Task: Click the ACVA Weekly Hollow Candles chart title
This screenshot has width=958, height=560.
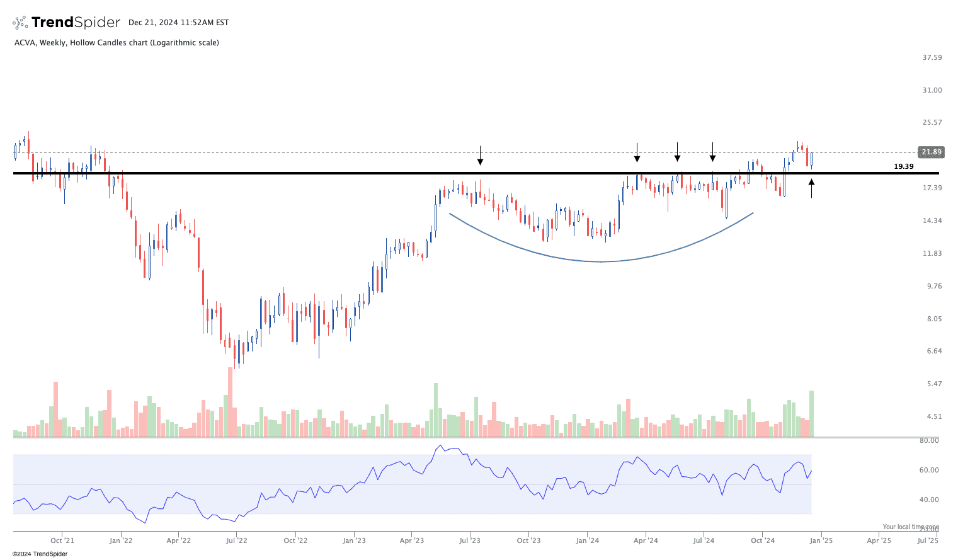Action: (117, 43)
